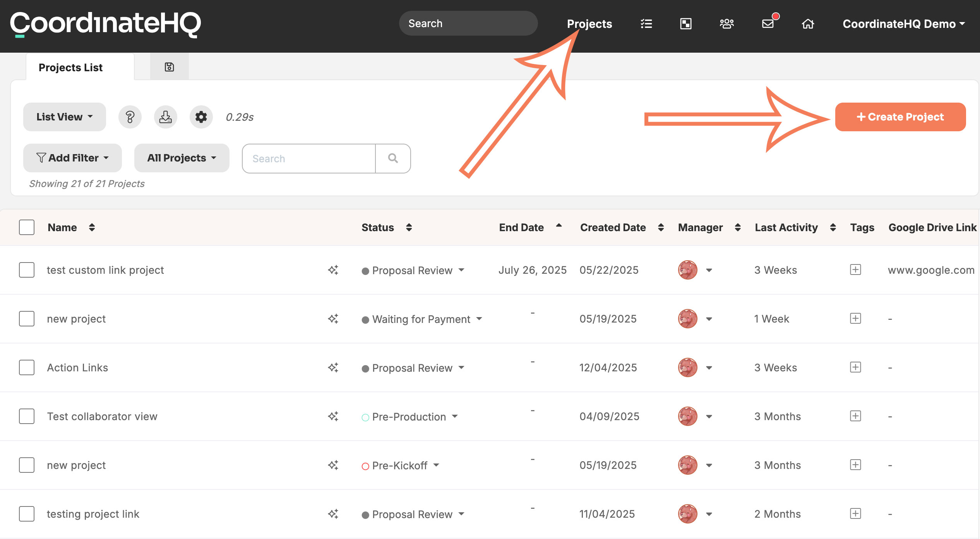Sort by Name column arrows
980x539 pixels.
click(x=92, y=227)
